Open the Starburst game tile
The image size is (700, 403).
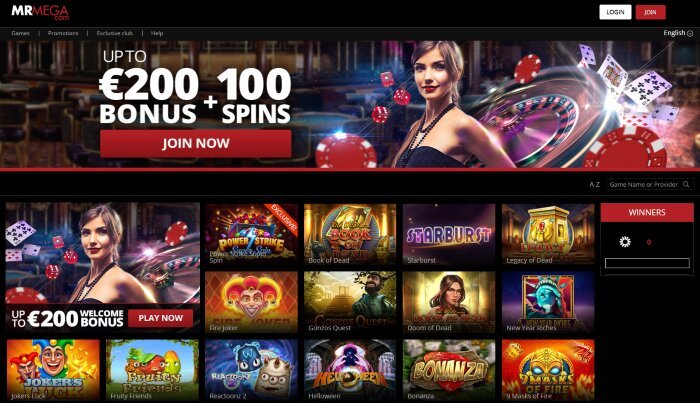coord(449,234)
